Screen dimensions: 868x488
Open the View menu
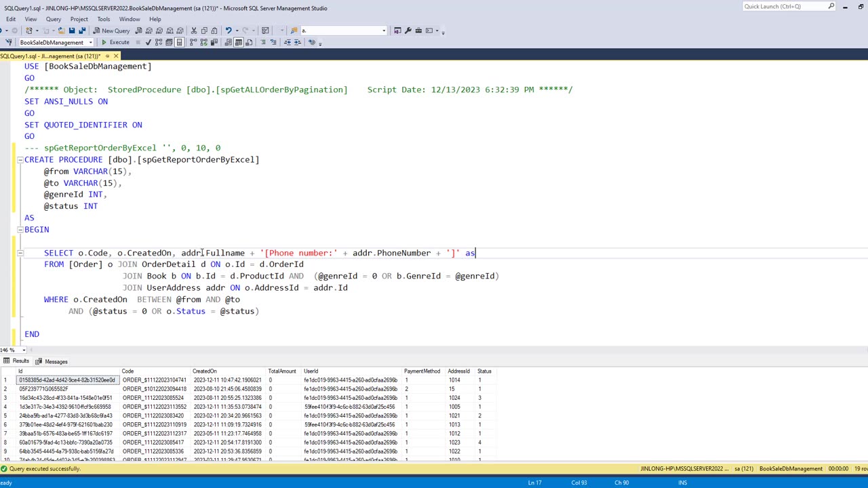[31, 19]
